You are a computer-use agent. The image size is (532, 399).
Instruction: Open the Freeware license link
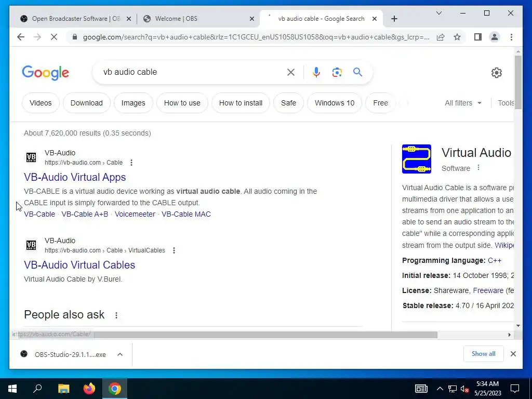pos(488,290)
